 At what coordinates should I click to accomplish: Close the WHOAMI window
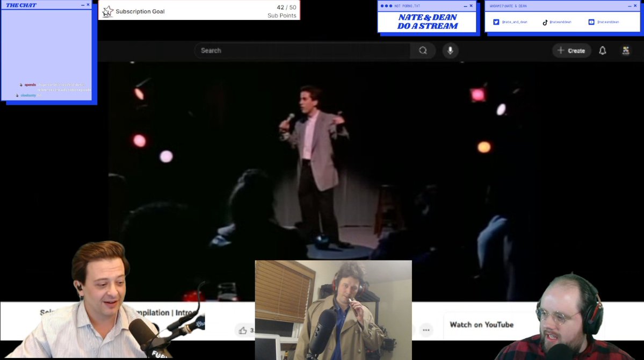click(635, 6)
